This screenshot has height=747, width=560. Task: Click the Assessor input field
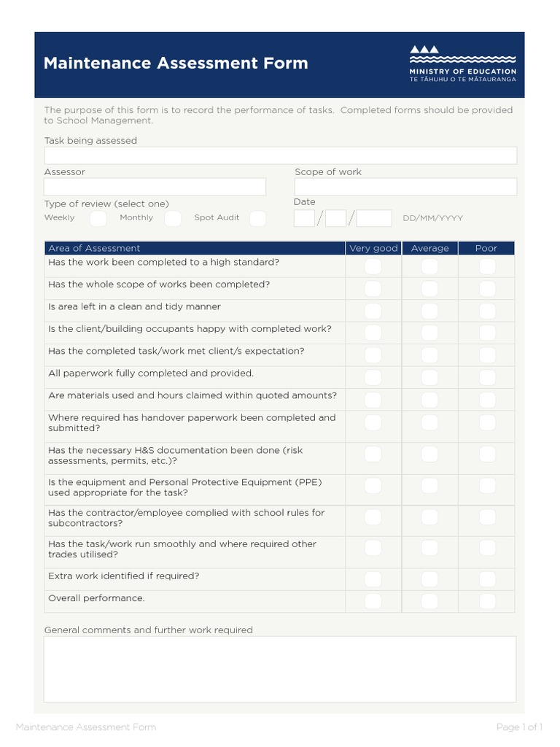[155, 187]
